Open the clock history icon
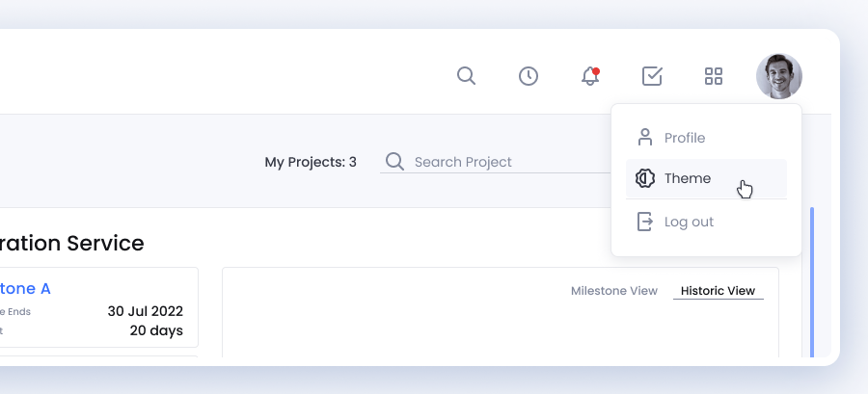Image resolution: width=868 pixels, height=394 pixels. [529, 76]
